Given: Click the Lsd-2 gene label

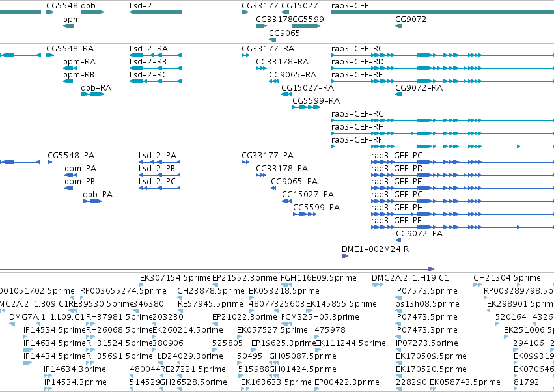Looking at the screenshot, I should (x=140, y=6).
